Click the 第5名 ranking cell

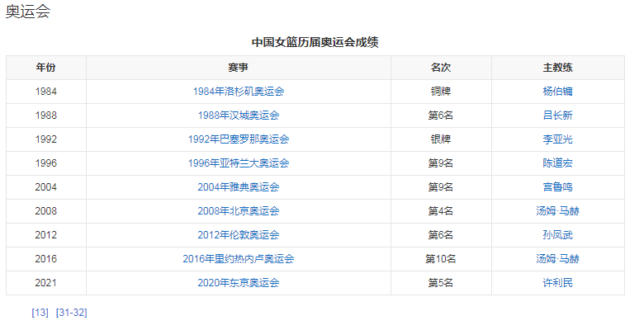(441, 283)
